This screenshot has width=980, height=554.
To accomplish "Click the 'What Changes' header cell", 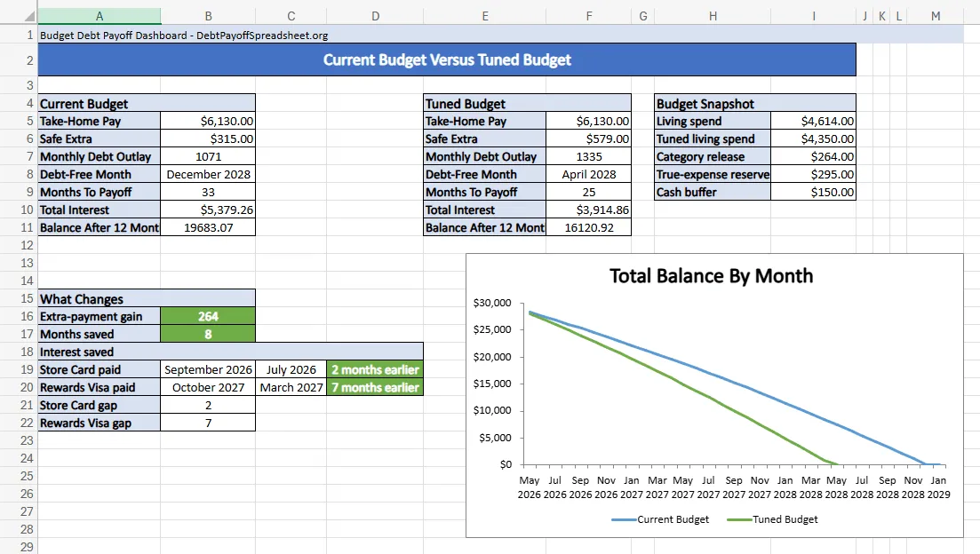I will 147,298.
